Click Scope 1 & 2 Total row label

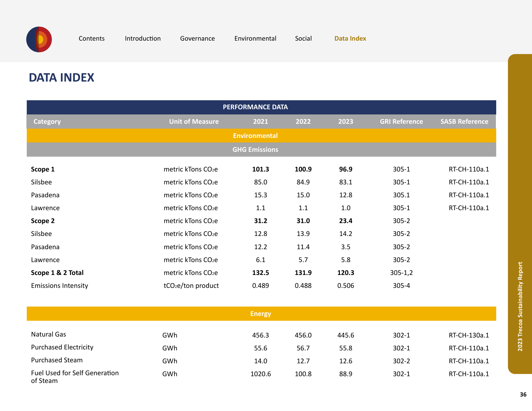(x=57, y=273)
